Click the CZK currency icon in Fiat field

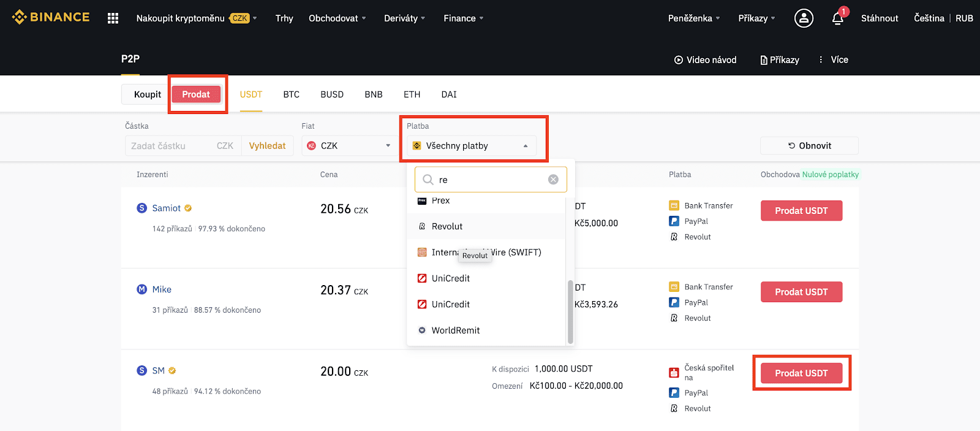point(311,146)
